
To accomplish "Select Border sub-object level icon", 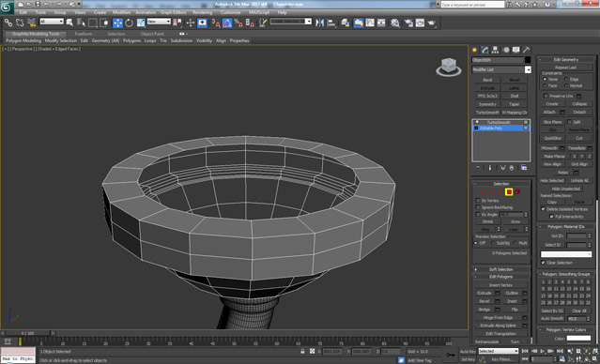I will [x=500, y=192].
